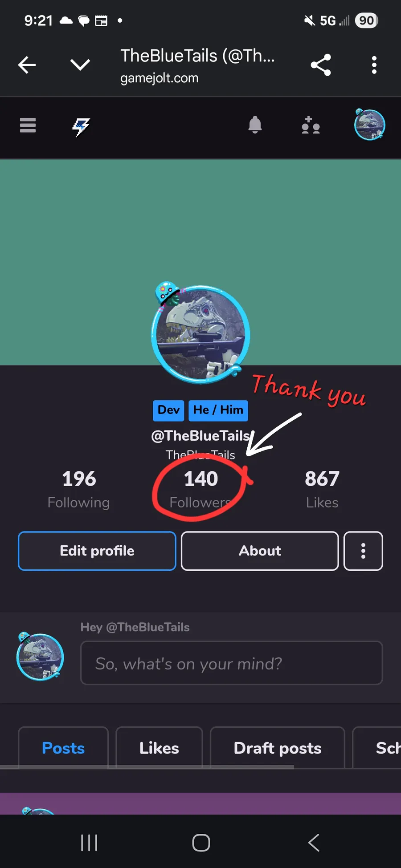Tap the large profile avatar picture

point(200,334)
